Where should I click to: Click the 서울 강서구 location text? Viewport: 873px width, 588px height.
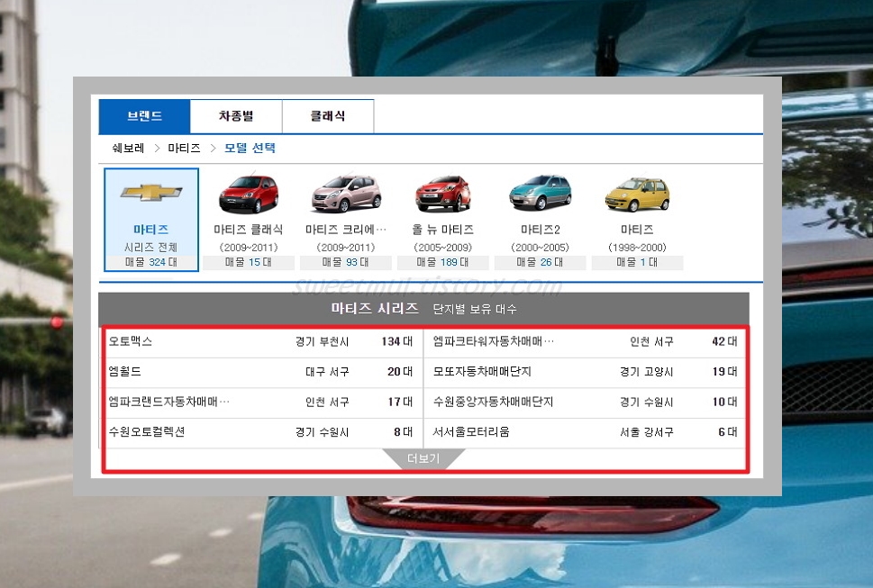tap(646, 431)
